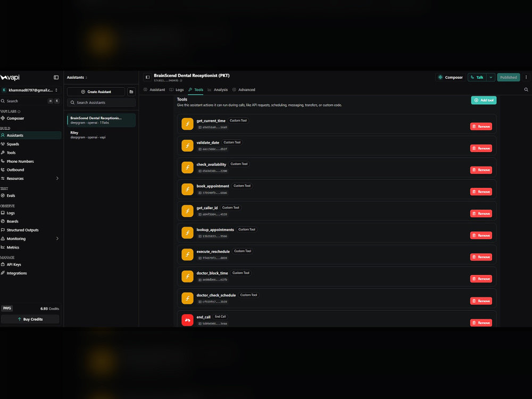Click the doctor_check_schedule tool name

216,295
